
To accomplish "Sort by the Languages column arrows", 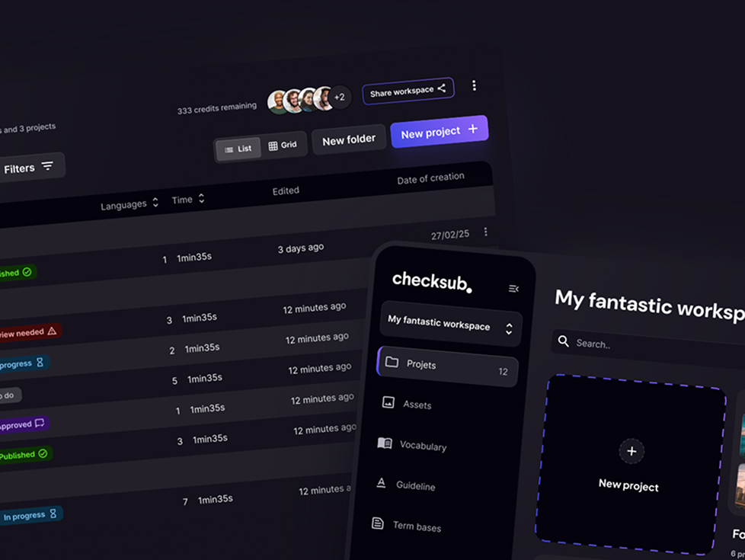I will coord(155,202).
